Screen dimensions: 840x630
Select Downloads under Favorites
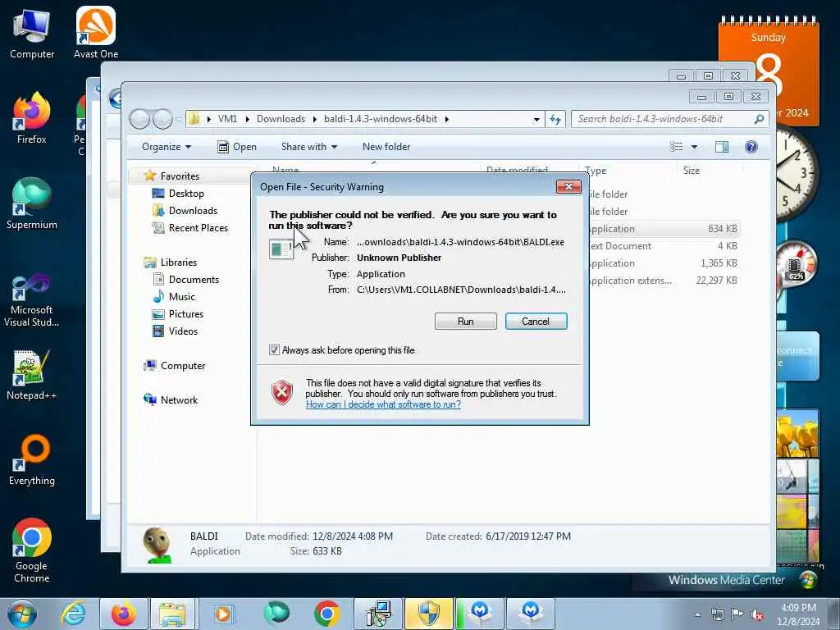pos(193,211)
